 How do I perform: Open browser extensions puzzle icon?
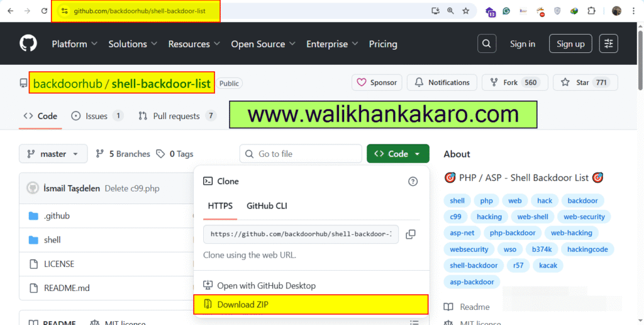tap(591, 11)
